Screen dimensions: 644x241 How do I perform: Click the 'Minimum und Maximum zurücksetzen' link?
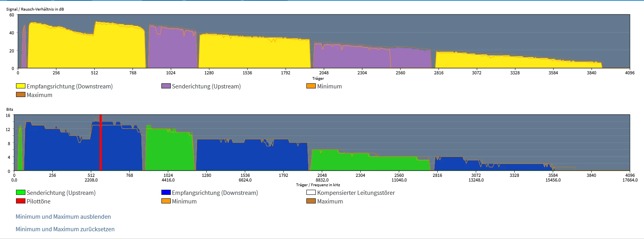coord(65,229)
